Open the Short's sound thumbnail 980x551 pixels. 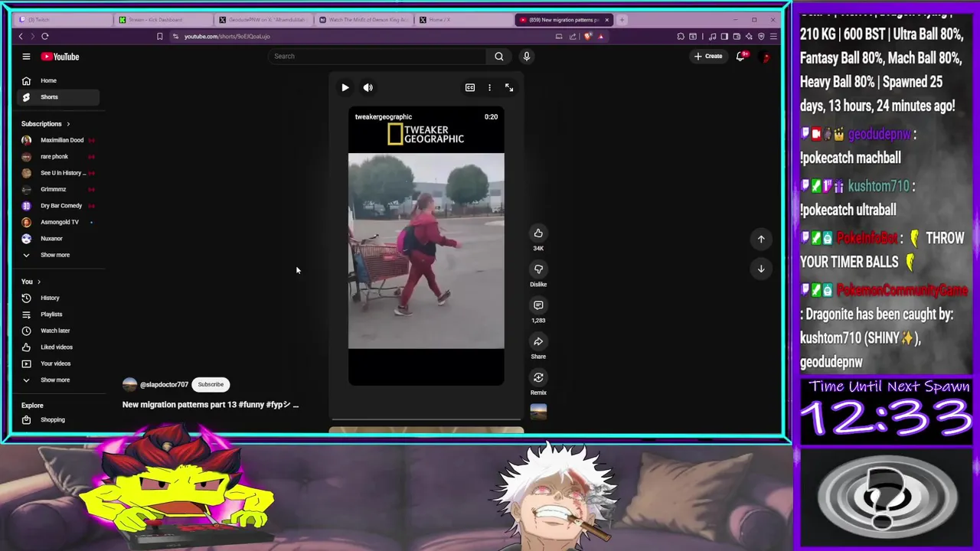[x=538, y=412]
